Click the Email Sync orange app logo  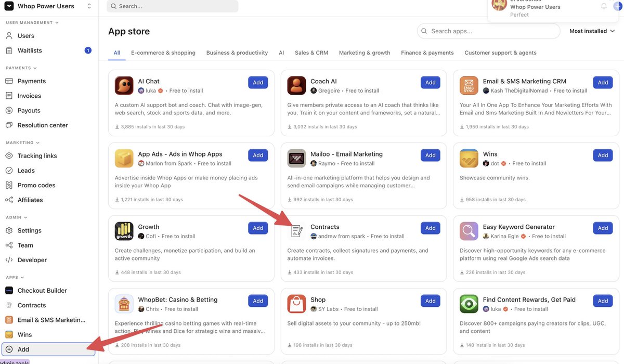coord(469,86)
